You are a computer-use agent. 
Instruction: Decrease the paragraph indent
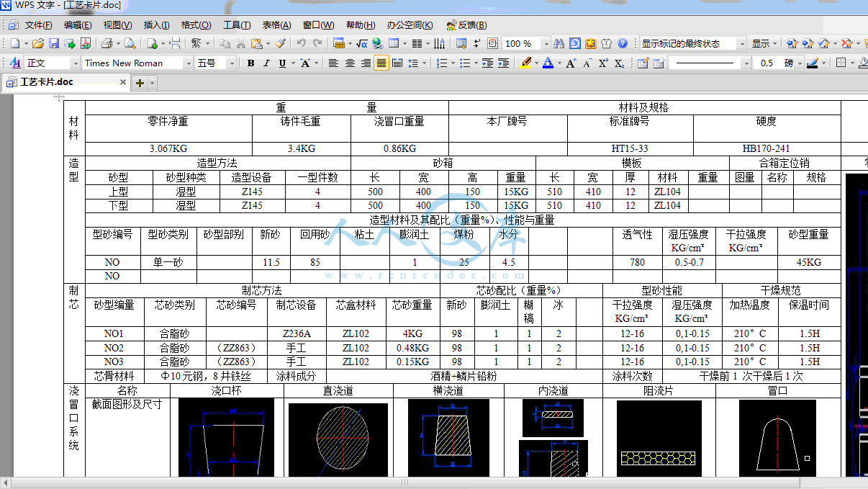click(x=487, y=63)
